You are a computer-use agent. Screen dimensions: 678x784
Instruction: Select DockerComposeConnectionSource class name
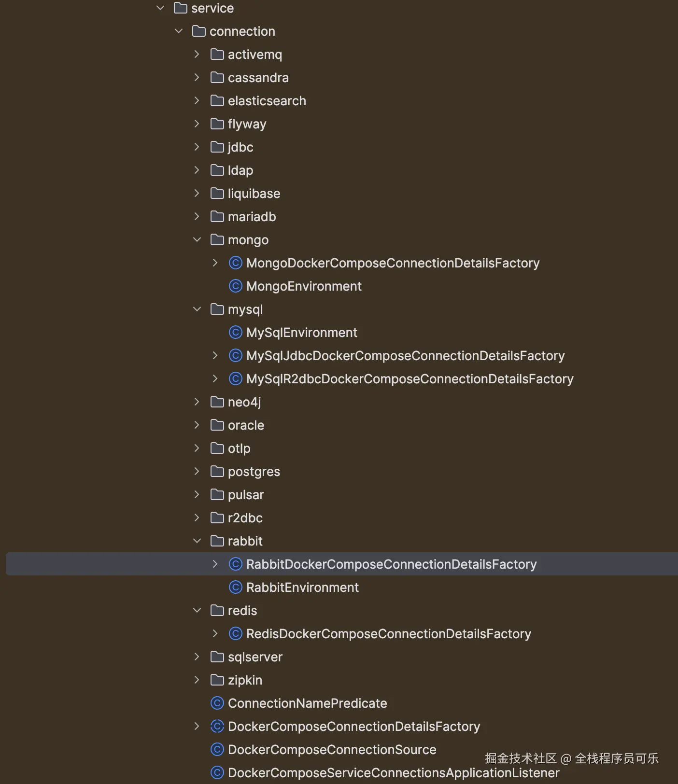tap(332, 750)
